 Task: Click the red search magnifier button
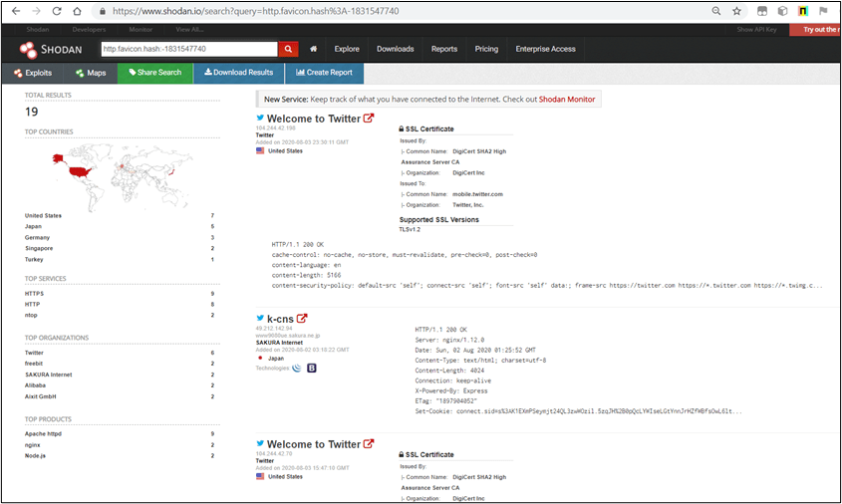pyautogui.click(x=288, y=49)
